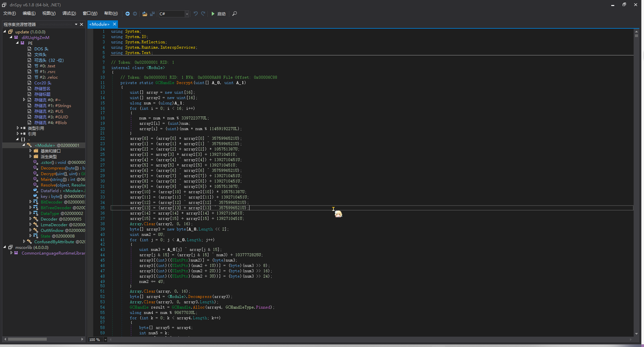644x347 pixels.
Task: Open the assembly explorer panel options arrow
Action: 76,24
